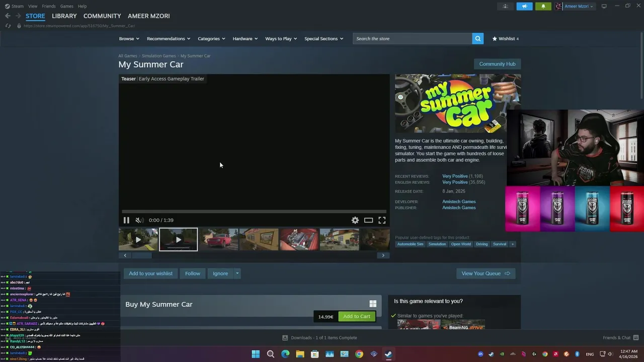
Task: Open the Friends menu
Action: click(49, 6)
